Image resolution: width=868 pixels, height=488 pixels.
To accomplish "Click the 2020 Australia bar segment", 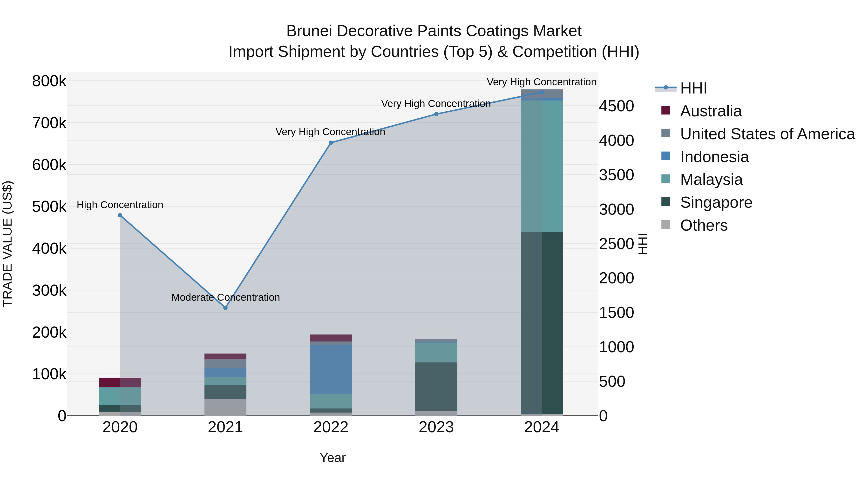I will 120,383.
